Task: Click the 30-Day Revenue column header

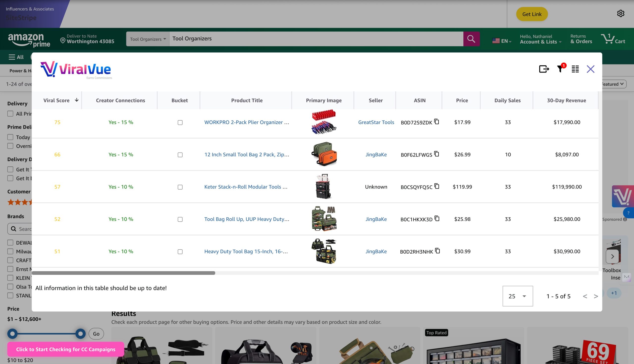Action: (x=566, y=100)
